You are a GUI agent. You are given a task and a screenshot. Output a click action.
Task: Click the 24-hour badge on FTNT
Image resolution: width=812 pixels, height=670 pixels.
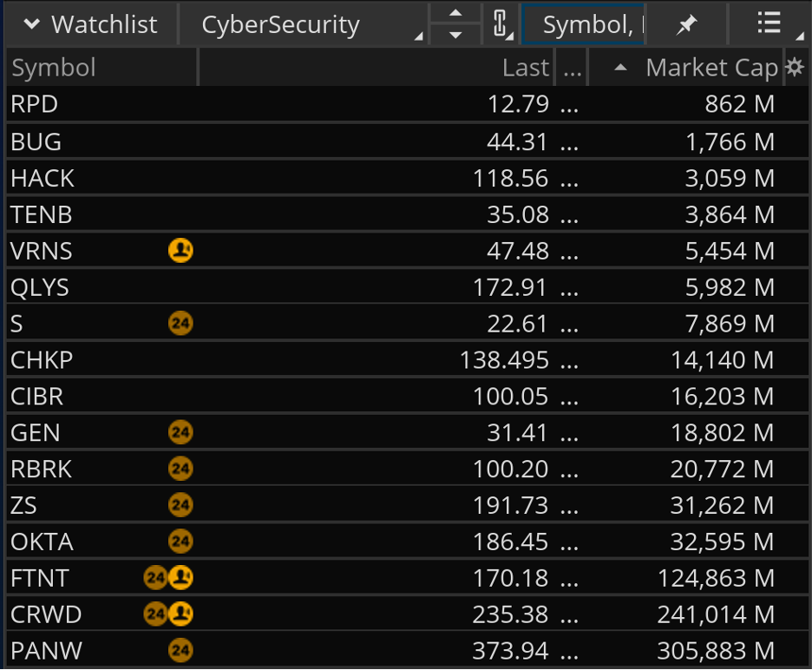155,578
